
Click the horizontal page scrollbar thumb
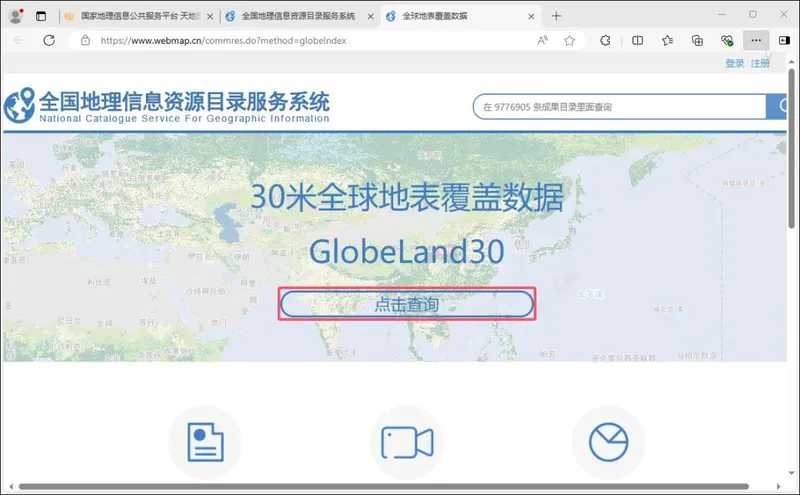coord(384,486)
